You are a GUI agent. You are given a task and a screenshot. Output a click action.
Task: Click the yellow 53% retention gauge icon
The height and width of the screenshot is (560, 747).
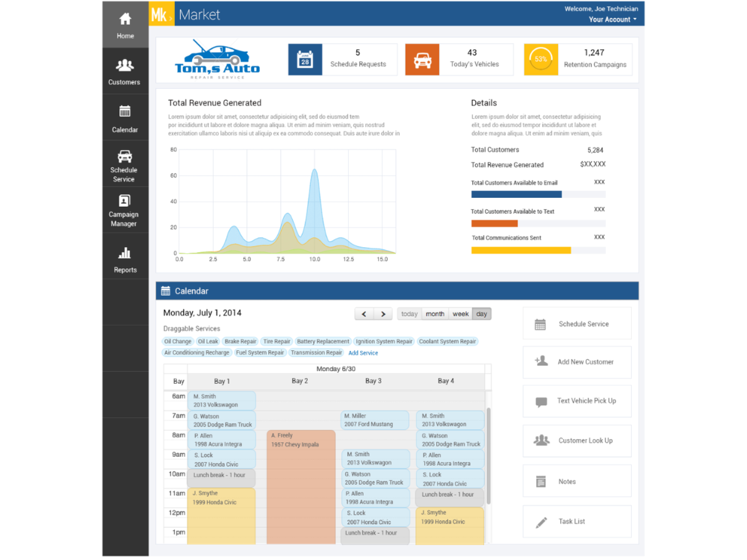(x=541, y=60)
